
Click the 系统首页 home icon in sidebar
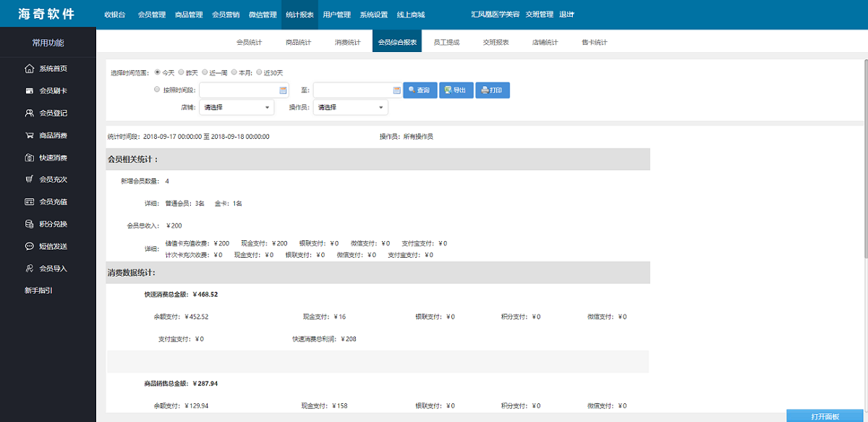coord(29,69)
